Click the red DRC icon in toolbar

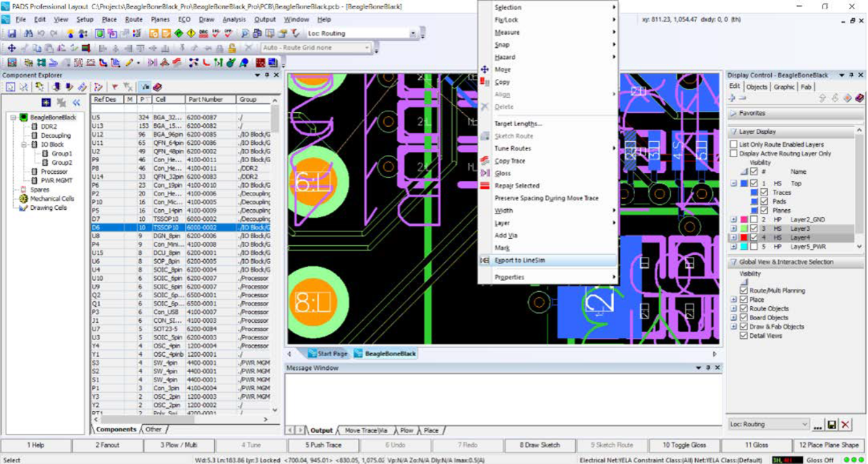(x=203, y=33)
